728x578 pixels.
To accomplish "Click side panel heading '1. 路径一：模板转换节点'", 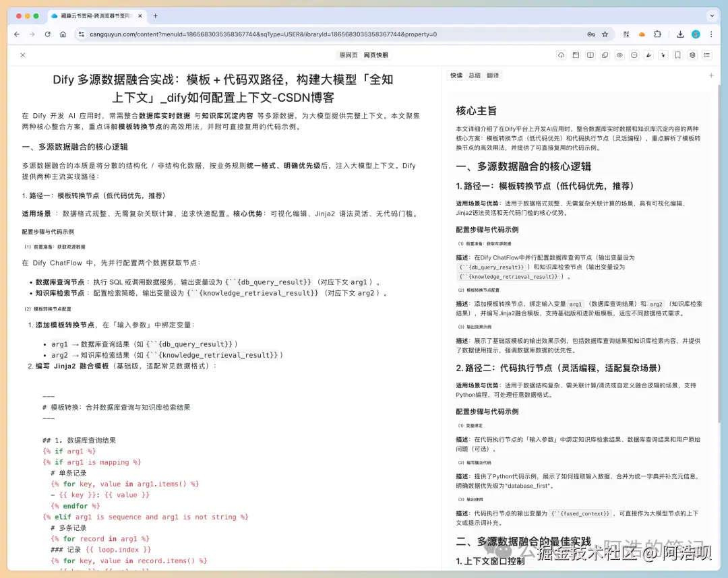I will (545, 186).
